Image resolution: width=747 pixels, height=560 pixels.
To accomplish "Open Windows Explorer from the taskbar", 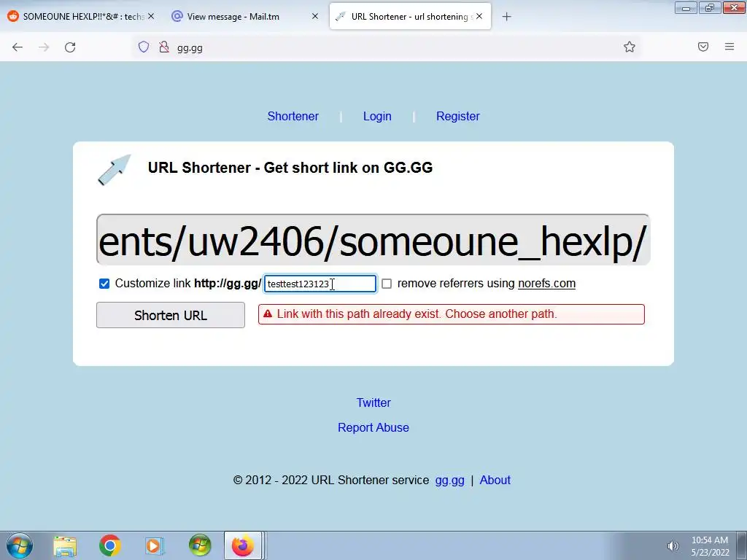I will click(65, 545).
